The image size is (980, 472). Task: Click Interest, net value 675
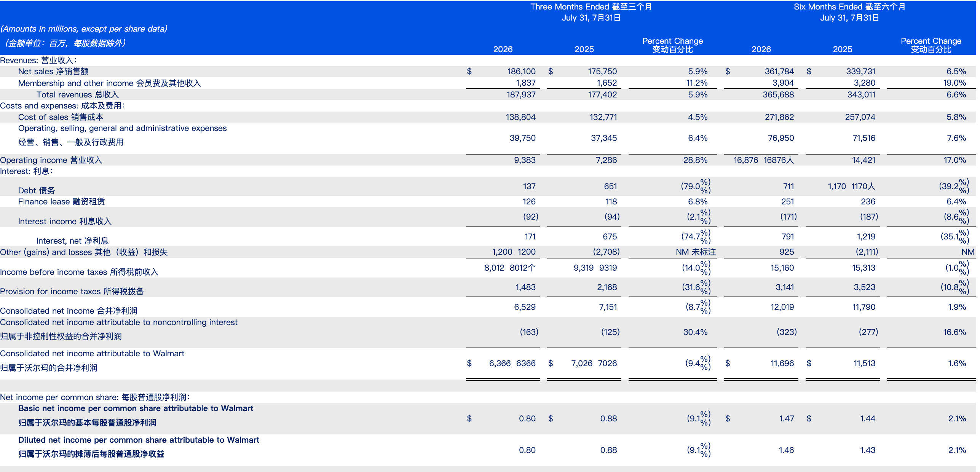[610, 237]
